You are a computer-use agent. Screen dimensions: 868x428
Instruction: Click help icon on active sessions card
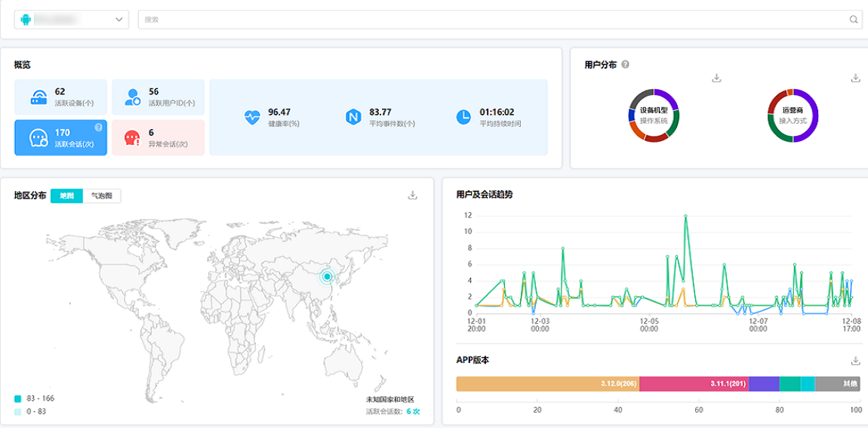click(98, 128)
